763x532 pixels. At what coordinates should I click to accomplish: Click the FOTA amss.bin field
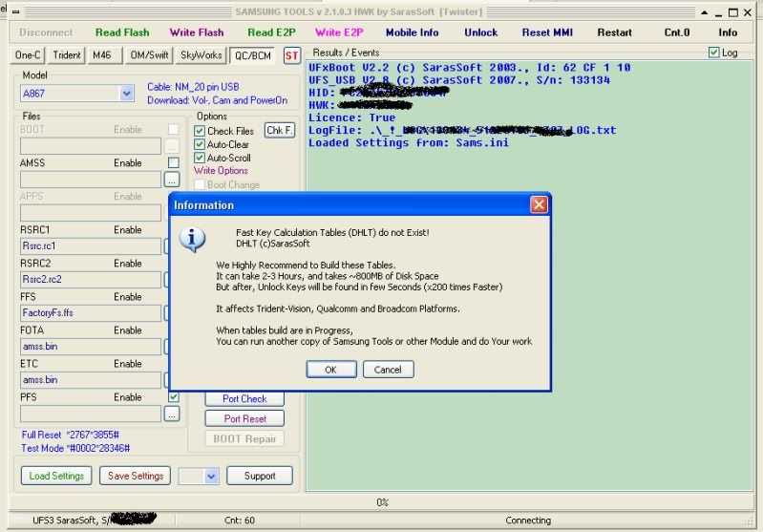pyautogui.click(x=91, y=347)
